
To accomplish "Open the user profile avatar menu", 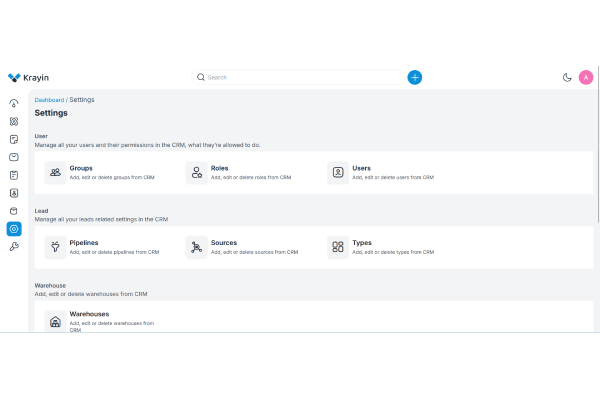I will (586, 77).
